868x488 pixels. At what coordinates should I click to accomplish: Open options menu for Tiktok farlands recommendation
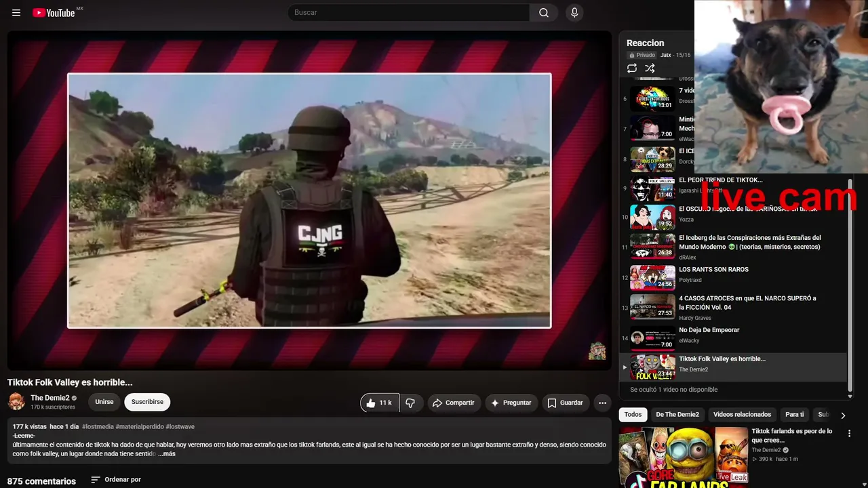[849, 433]
